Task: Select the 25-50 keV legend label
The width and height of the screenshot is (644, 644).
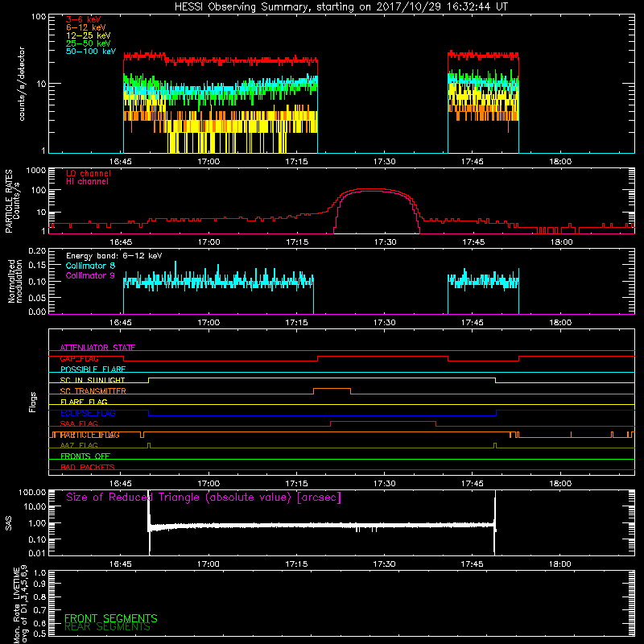Action: pos(89,43)
